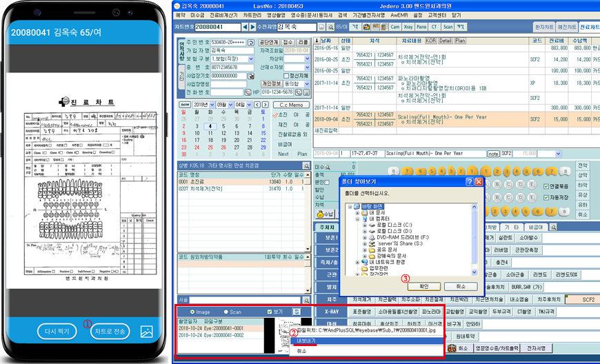Image resolution: width=600 pixels, height=364 pixels.
Task: Click the refresh icon beside 보기 checkbox
Action: click(x=295, y=312)
